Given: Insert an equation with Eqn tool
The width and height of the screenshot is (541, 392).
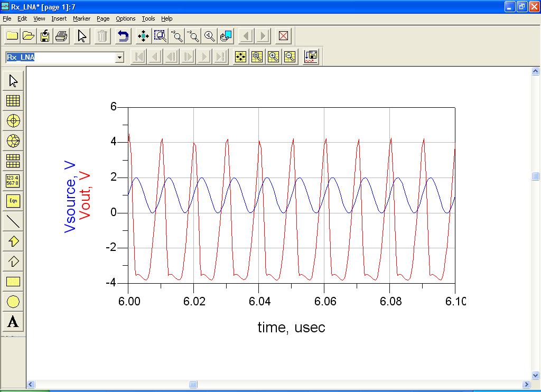Looking at the screenshot, I should point(13,201).
